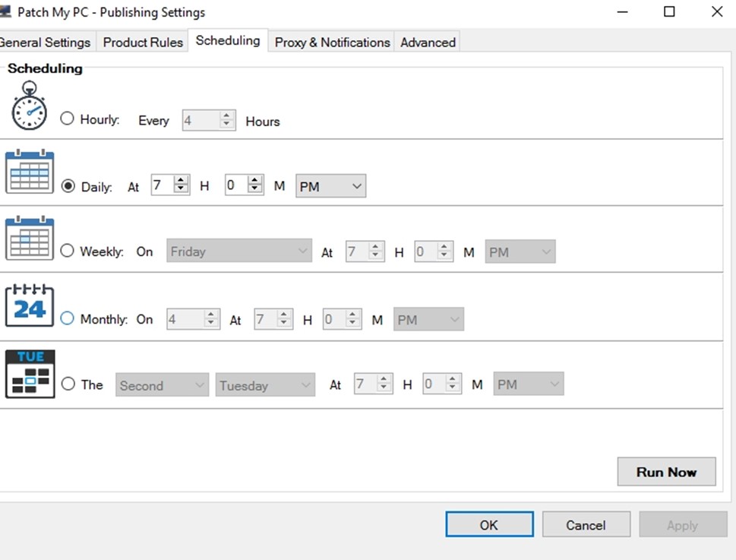
Task: Click the 'Scheduling' group heading text
Action: point(45,68)
